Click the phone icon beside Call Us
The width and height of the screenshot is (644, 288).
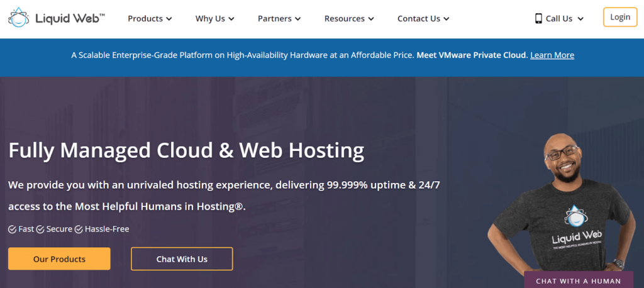(538, 18)
